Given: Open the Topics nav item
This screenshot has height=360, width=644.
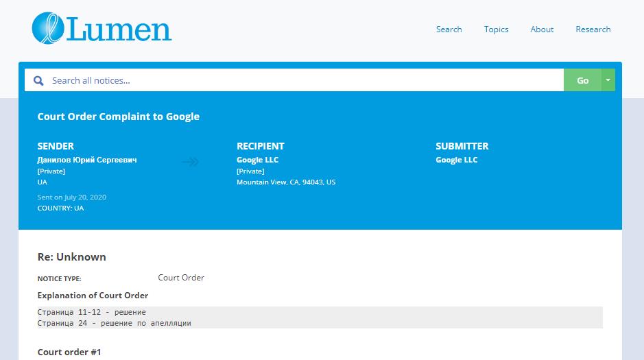Looking at the screenshot, I should [496, 29].
